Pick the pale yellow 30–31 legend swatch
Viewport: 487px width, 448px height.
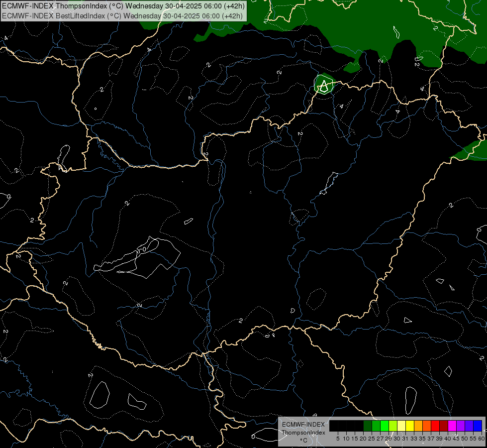tap(401, 426)
